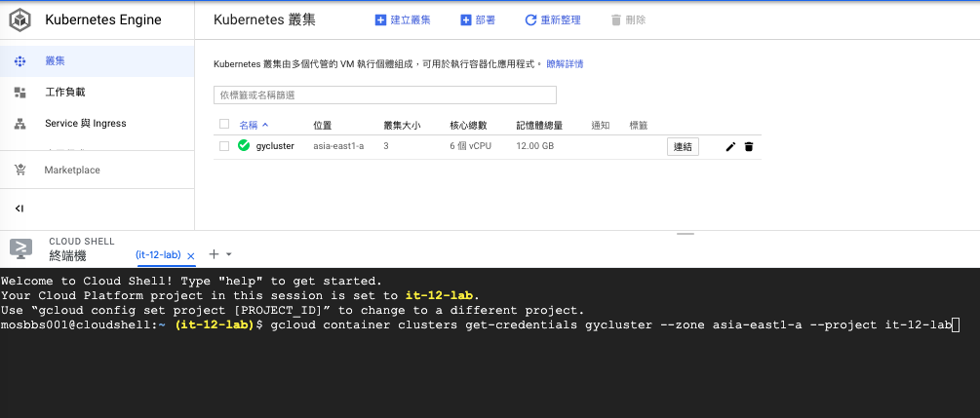This screenshot has width=980, height=418.
Task: Click the green status check for gycluster
Action: tap(244, 145)
